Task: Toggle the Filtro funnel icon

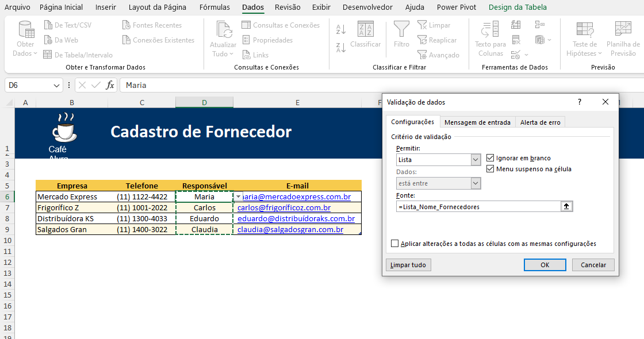Action: click(x=401, y=29)
